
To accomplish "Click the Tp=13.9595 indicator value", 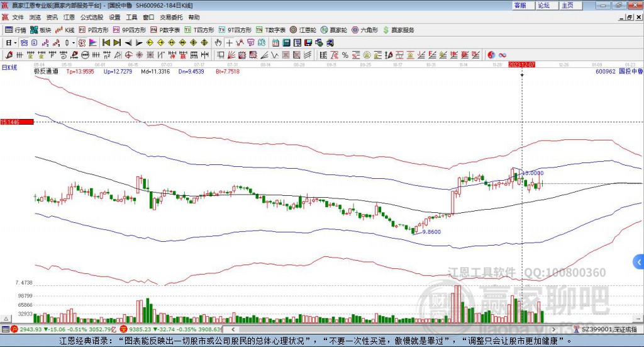I will 80,71.
